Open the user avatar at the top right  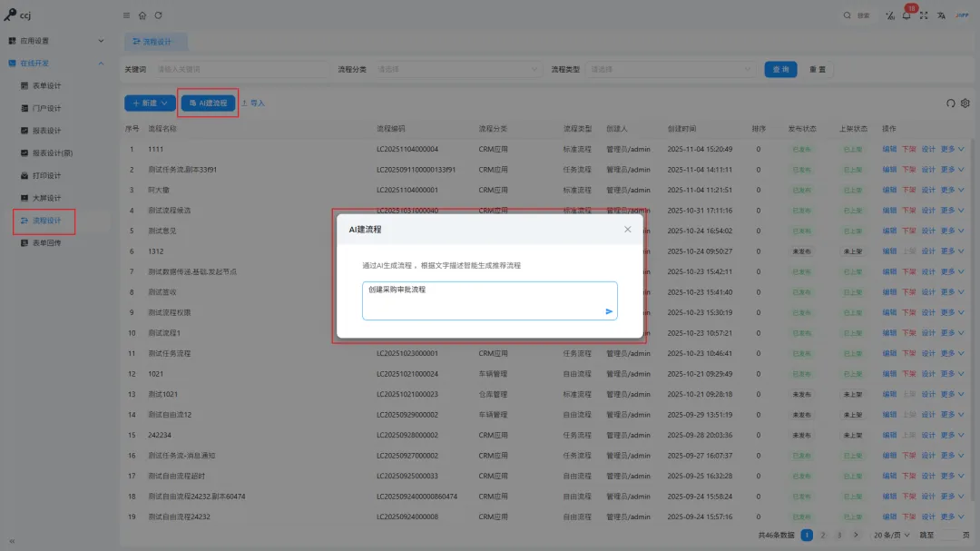(962, 15)
